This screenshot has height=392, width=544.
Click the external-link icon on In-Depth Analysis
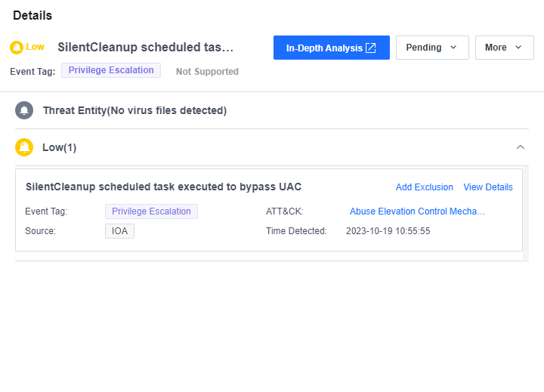pos(371,48)
